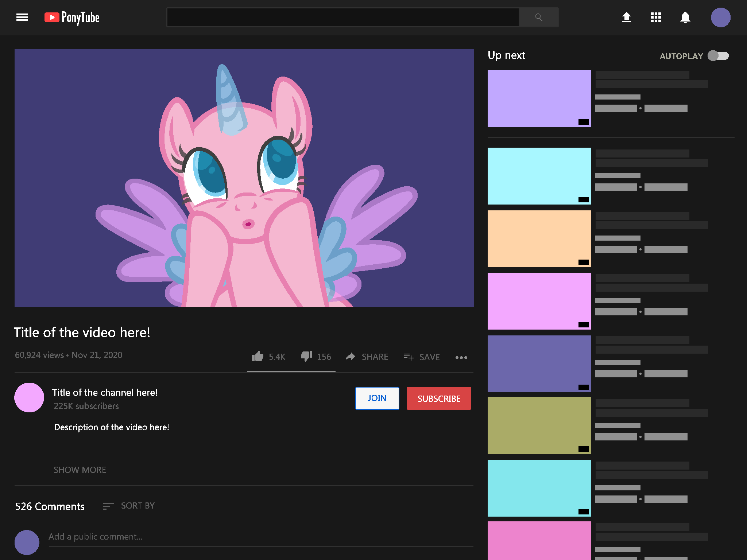Open the light magenta video thumbnail

(539, 301)
